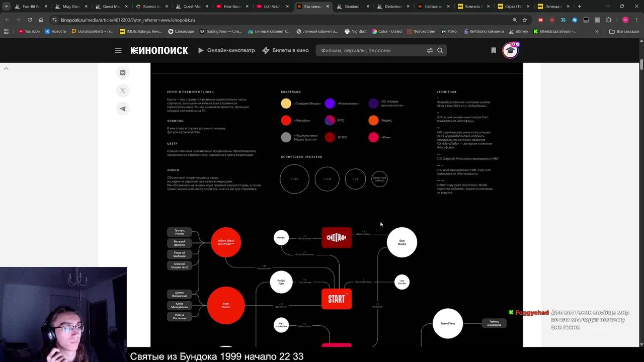The width and height of the screenshot is (644, 362).
Task: Open the Фотохостинг bookmark
Action: (421, 31)
